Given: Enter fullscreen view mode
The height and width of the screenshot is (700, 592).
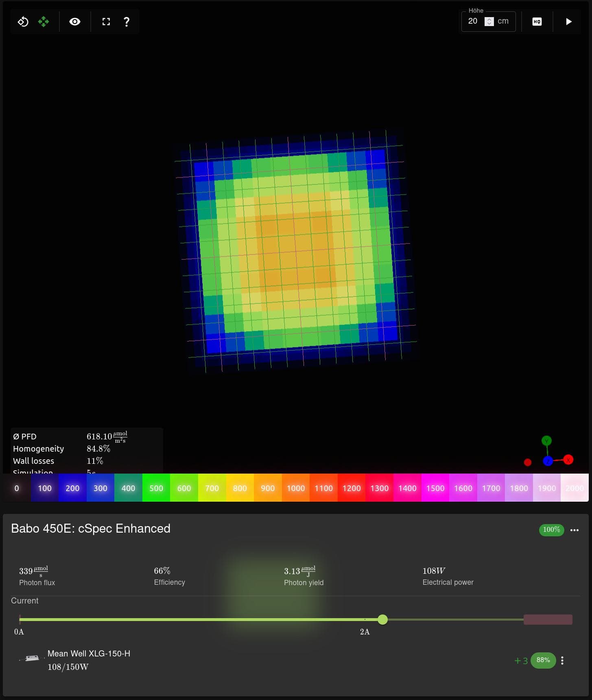Looking at the screenshot, I should [106, 22].
